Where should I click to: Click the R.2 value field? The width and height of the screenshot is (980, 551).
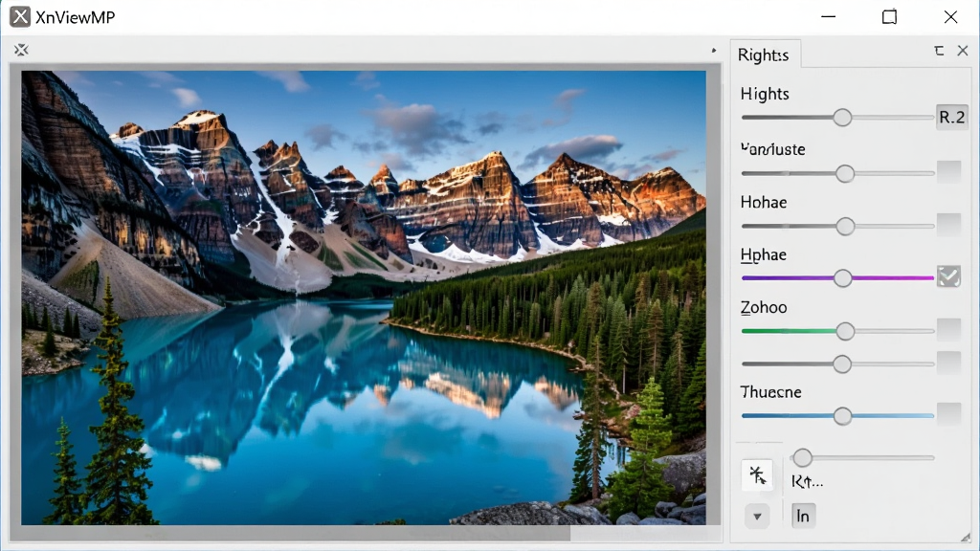click(952, 117)
